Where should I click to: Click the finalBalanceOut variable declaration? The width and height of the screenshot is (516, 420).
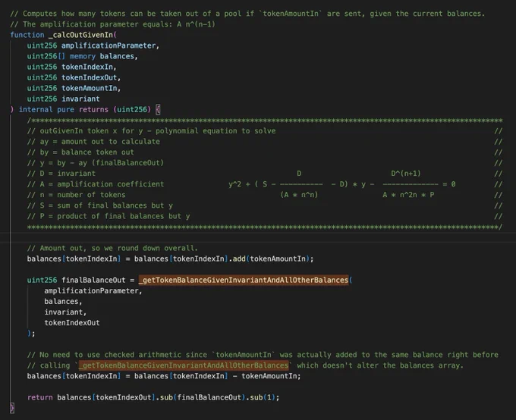click(93, 281)
